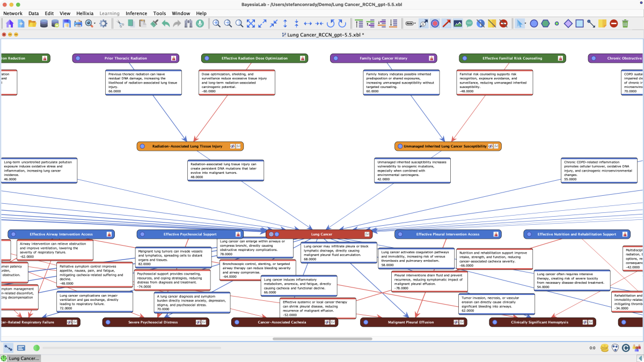644x362 pixels.
Task: Click the Fit to Window icon
Action: [x=251, y=24]
